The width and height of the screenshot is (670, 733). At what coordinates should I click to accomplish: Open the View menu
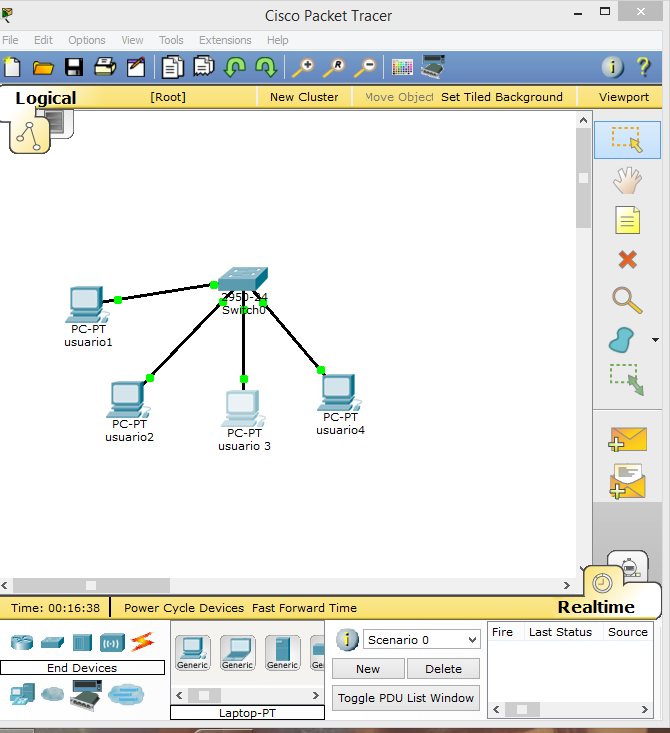click(x=132, y=40)
